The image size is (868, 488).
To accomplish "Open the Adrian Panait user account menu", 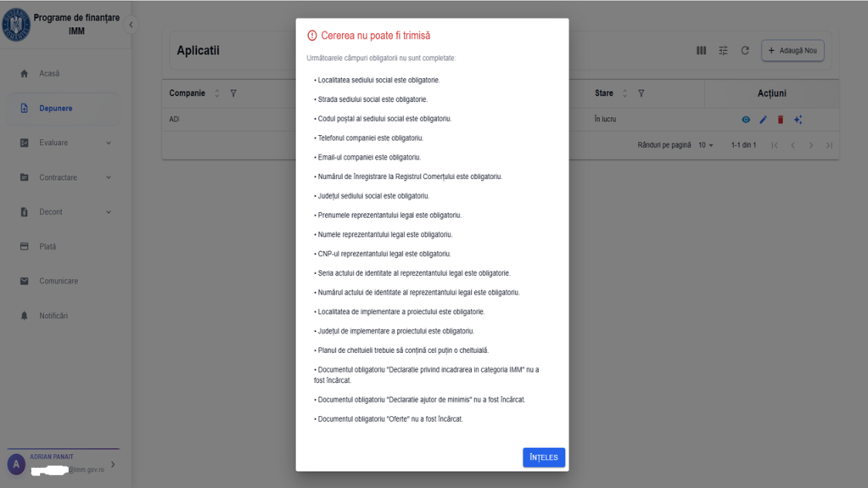I will [63, 464].
